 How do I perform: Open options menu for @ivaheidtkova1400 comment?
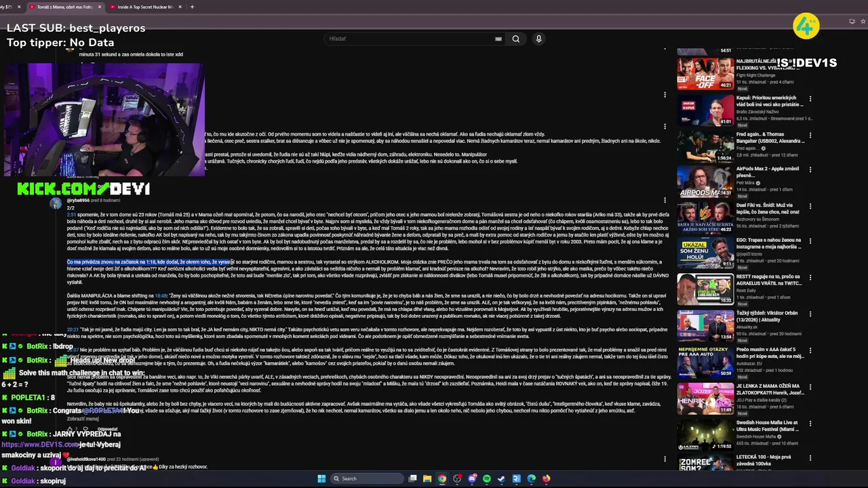665,459
